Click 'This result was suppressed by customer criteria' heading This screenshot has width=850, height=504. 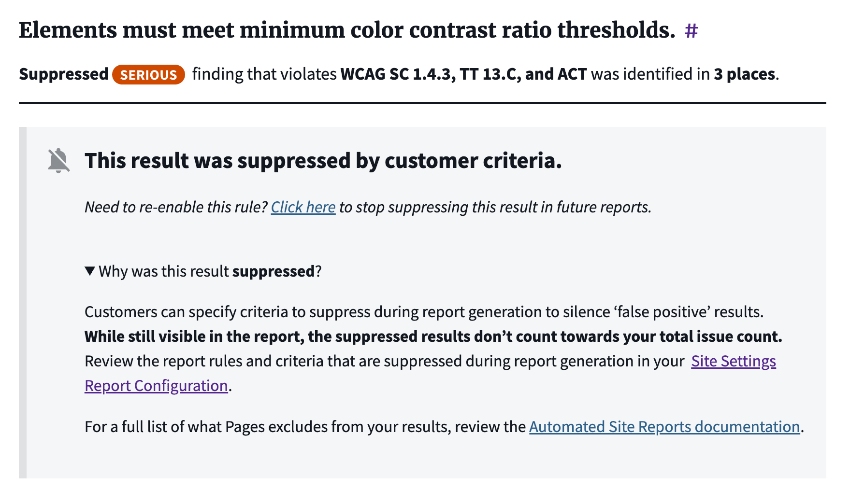point(323,161)
